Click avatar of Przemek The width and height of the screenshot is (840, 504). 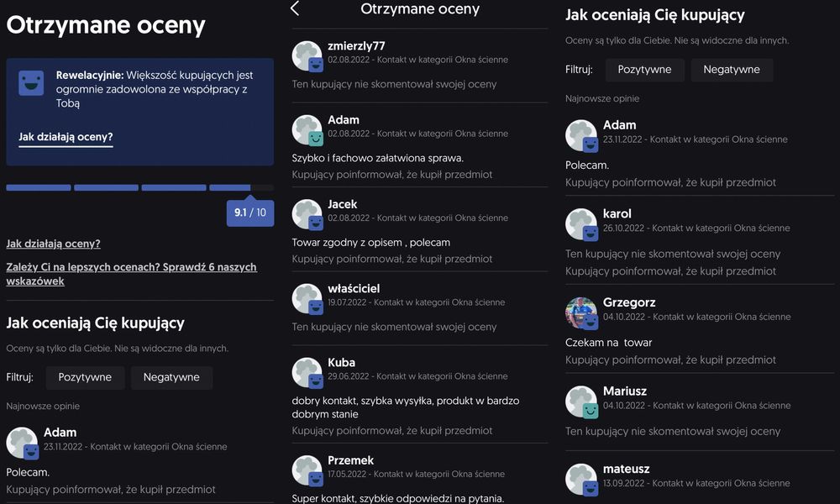click(307, 470)
